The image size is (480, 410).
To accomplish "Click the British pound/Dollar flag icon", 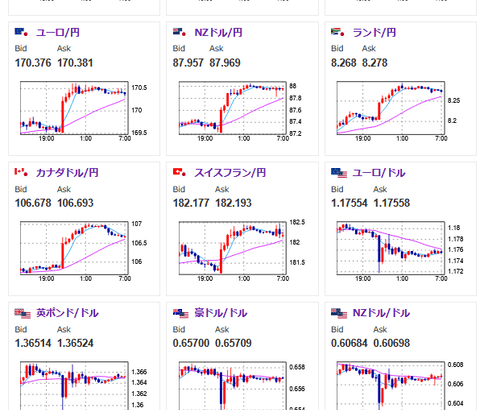I will click(x=23, y=313).
